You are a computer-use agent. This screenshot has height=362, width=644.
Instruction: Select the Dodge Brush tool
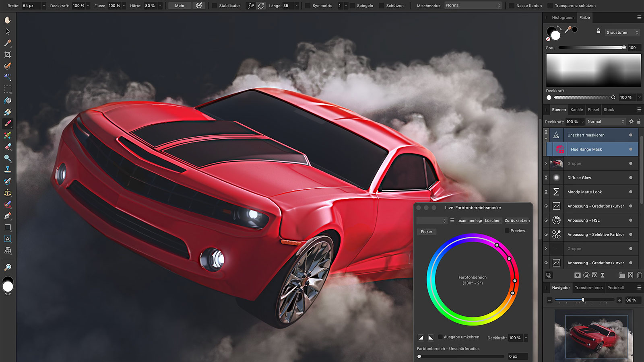[8, 158]
